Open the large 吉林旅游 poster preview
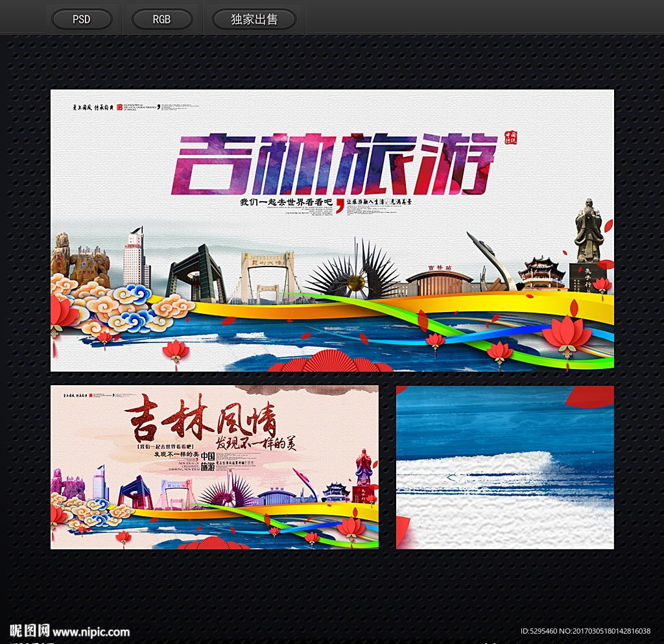 pyautogui.click(x=332, y=230)
